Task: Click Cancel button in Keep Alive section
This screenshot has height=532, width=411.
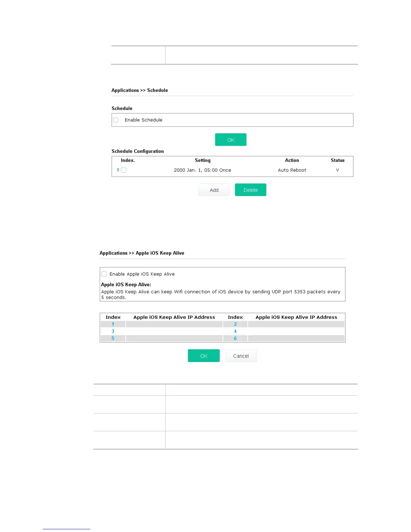Action: coord(241,356)
